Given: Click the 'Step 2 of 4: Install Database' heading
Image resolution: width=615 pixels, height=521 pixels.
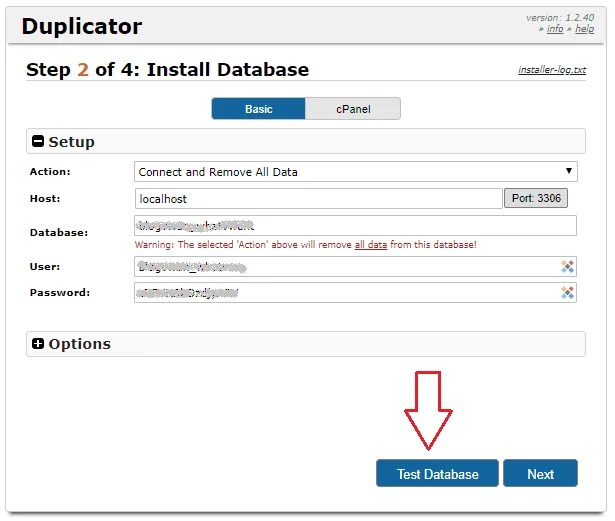Looking at the screenshot, I should [x=167, y=69].
